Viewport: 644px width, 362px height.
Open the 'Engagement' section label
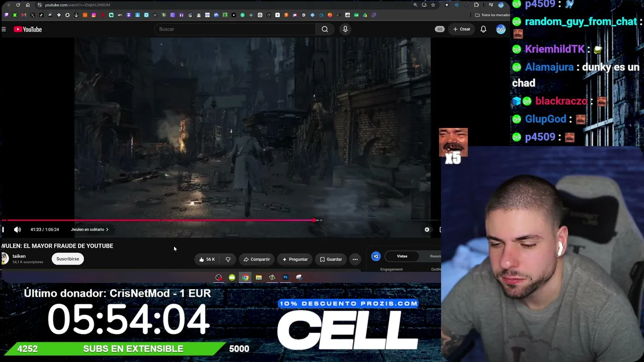point(391,269)
